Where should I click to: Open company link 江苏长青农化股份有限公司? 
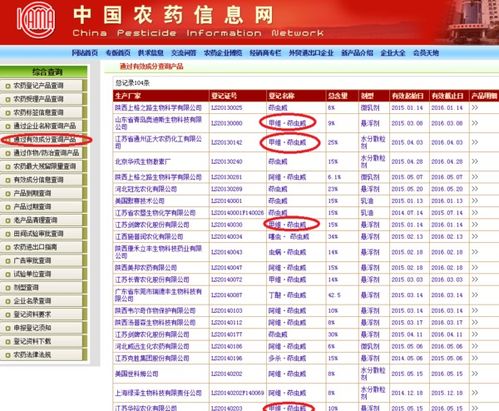click(152, 280)
